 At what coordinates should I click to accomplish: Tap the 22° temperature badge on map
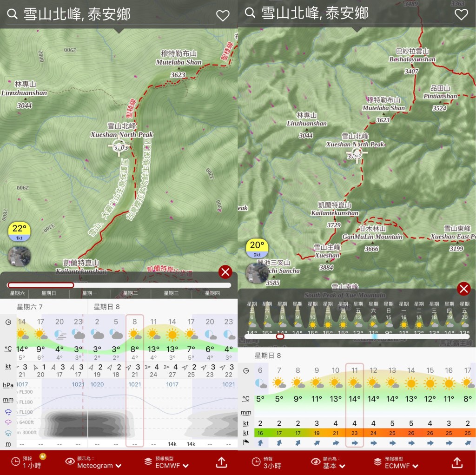[x=19, y=231]
